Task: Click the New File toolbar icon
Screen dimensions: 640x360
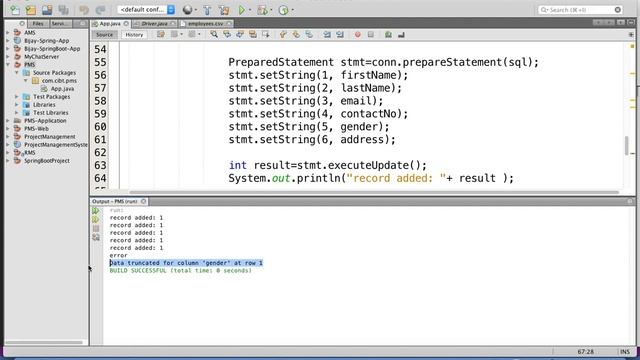Action: click(x=15, y=10)
